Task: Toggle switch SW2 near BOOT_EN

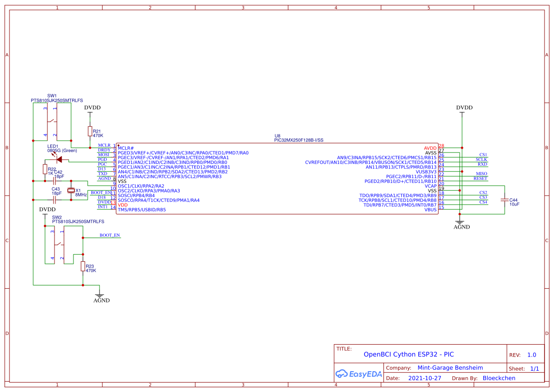Action: click(58, 245)
